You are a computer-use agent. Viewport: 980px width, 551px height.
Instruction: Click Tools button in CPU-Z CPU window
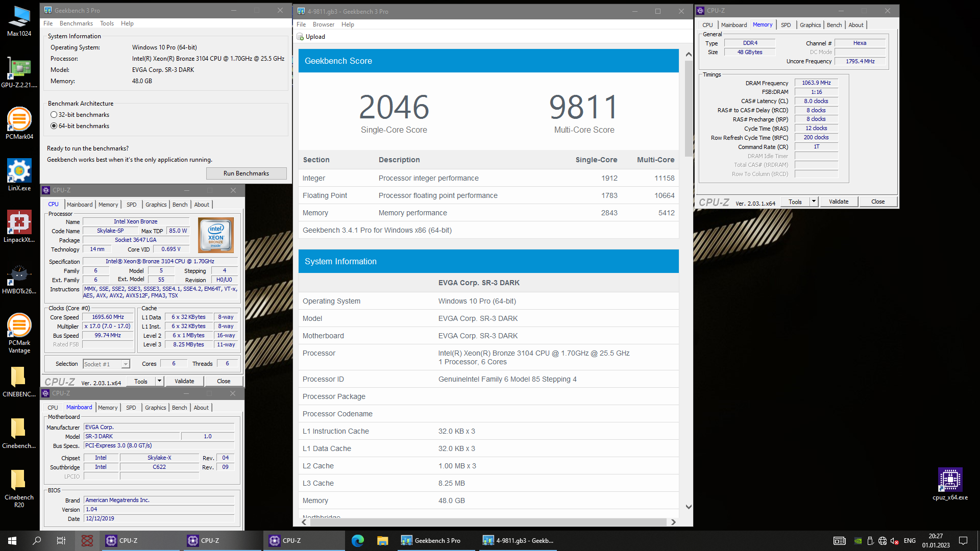coord(141,381)
